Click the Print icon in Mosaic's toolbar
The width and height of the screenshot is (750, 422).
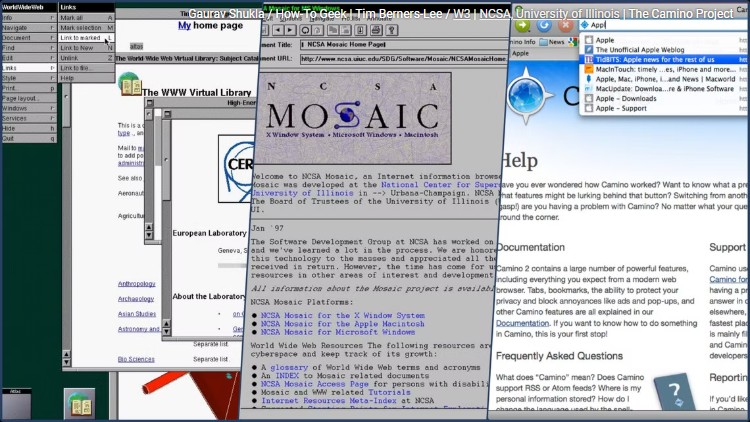(376, 30)
